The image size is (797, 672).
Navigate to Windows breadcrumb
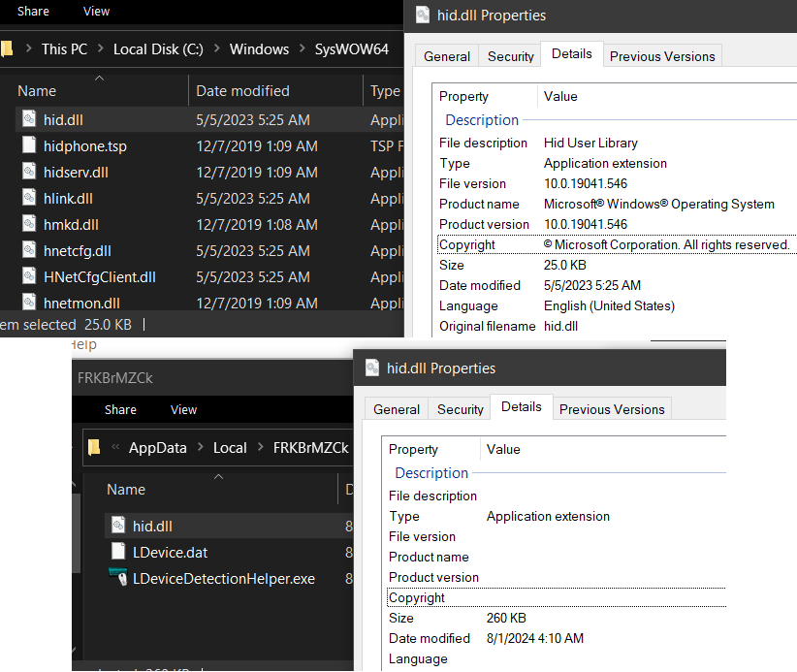(259, 48)
